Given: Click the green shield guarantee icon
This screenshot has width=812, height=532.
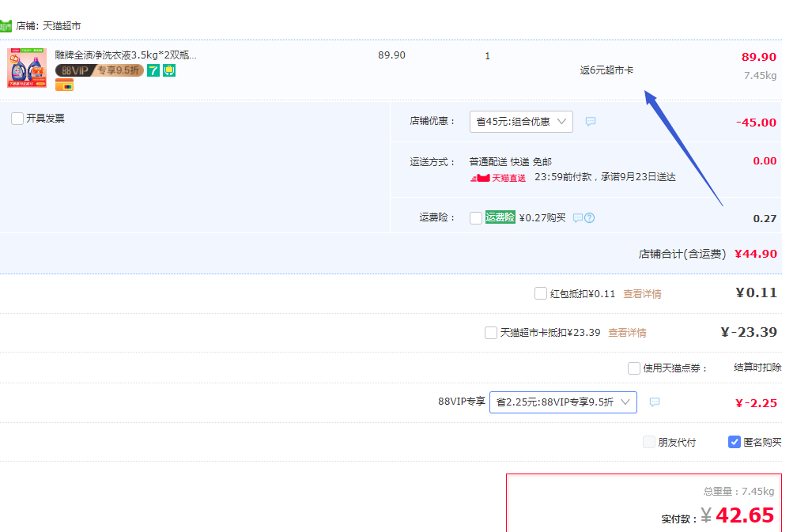Looking at the screenshot, I should click(169, 70).
